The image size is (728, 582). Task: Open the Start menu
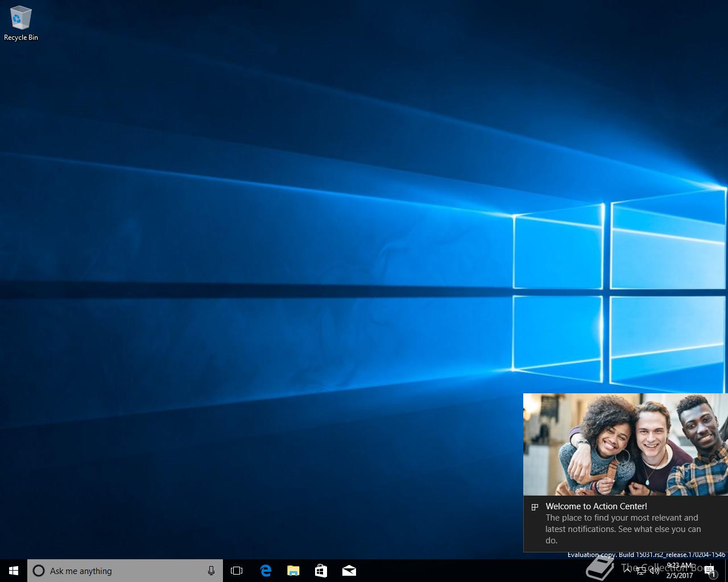point(14,571)
